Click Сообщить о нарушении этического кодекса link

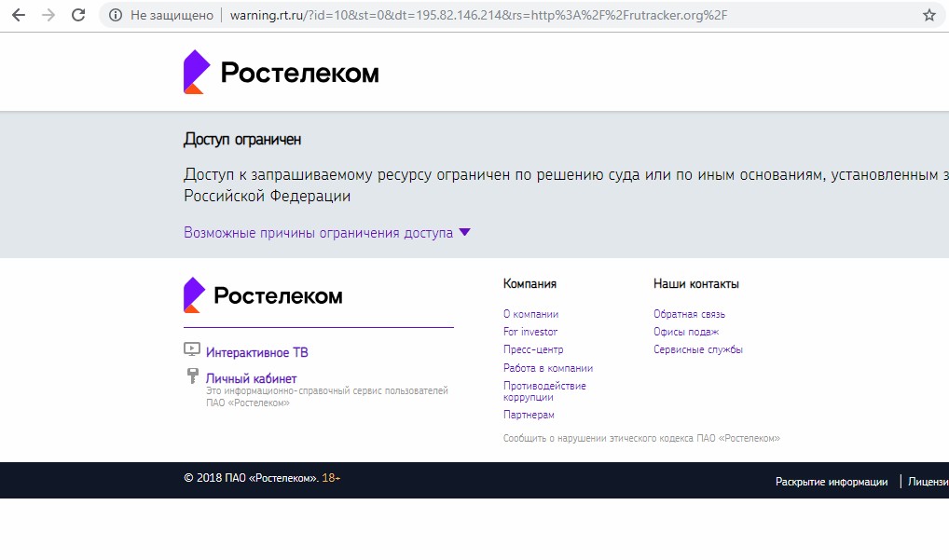[641, 439]
